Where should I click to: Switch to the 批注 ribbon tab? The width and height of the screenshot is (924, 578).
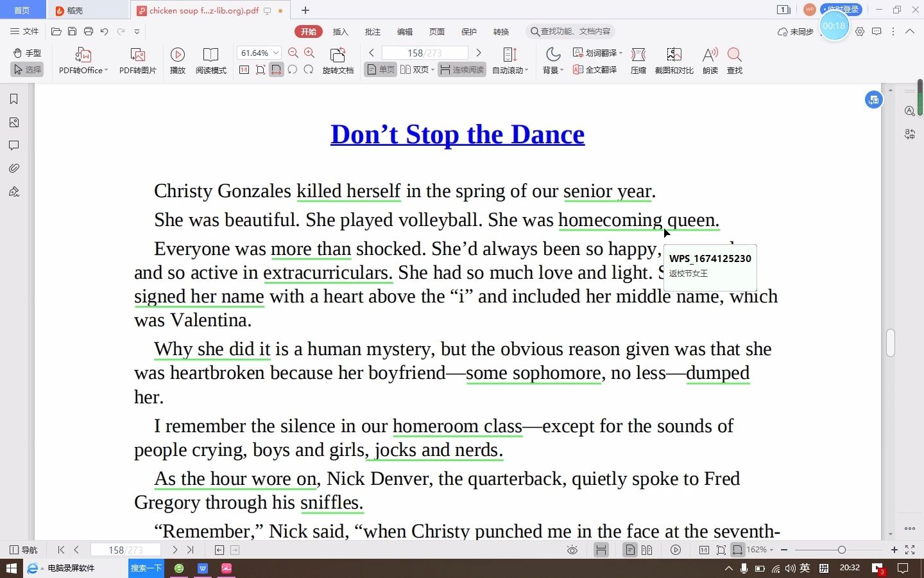[373, 31]
